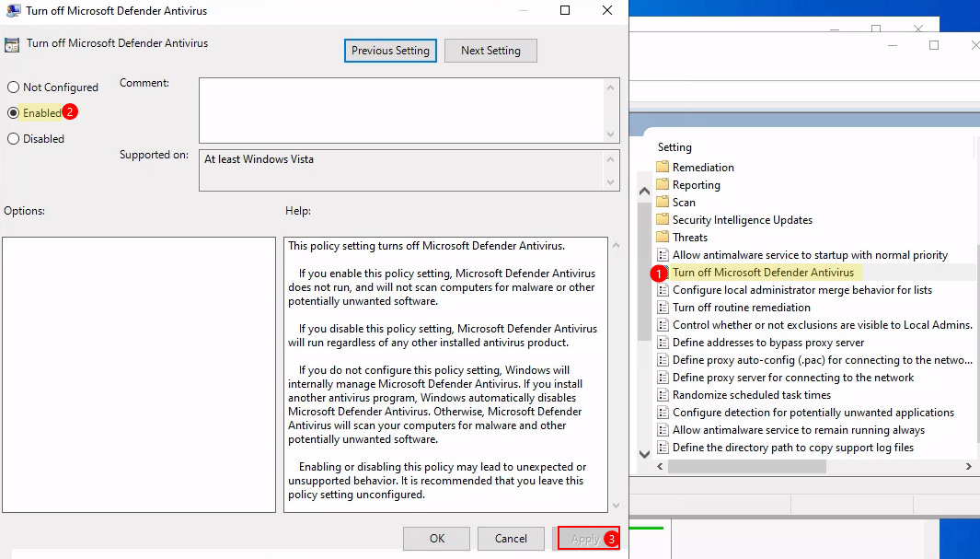
Task: Select the Threats folder icon
Action: point(663,237)
